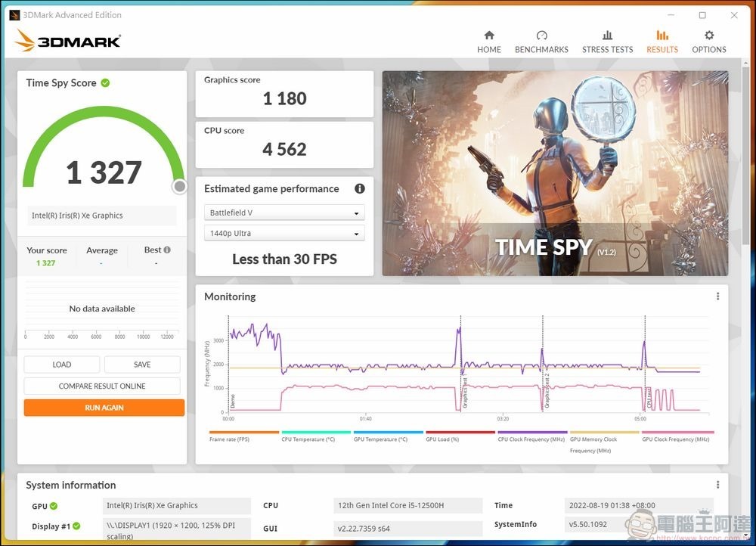The height and width of the screenshot is (546, 756).
Task: Click the Best score info icon
Action: [x=167, y=250]
